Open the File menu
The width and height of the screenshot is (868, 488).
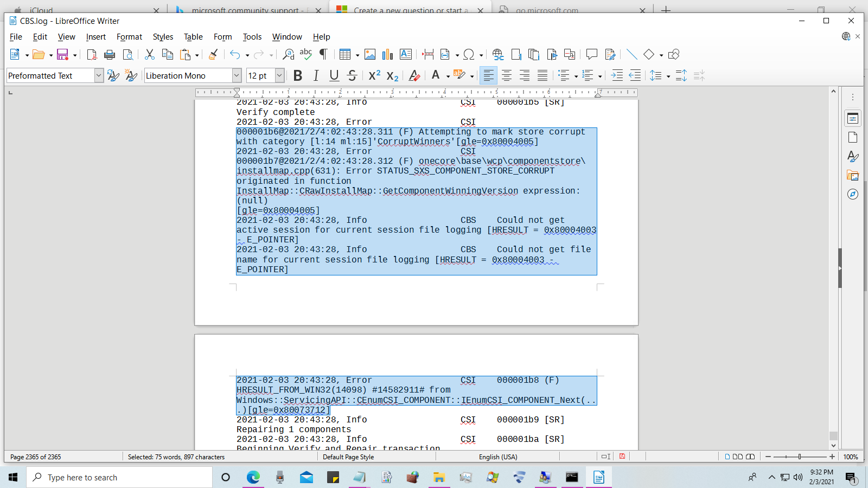(16, 37)
